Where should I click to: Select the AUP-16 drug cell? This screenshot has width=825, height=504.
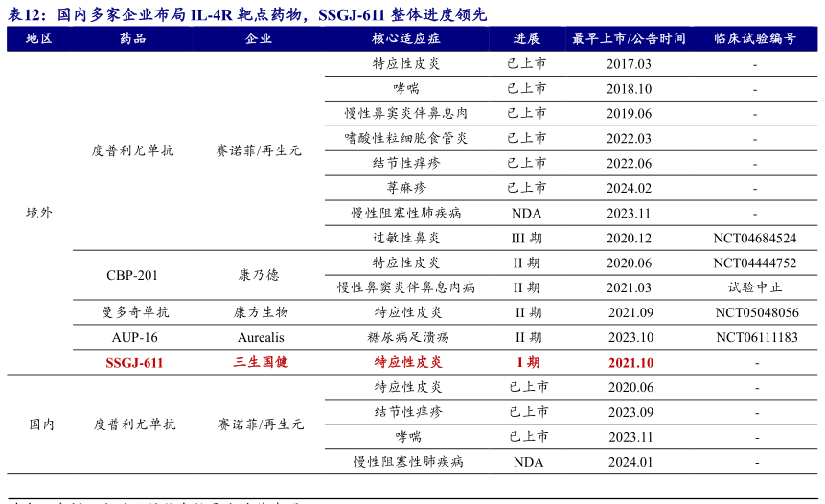(x=134, y=337)
